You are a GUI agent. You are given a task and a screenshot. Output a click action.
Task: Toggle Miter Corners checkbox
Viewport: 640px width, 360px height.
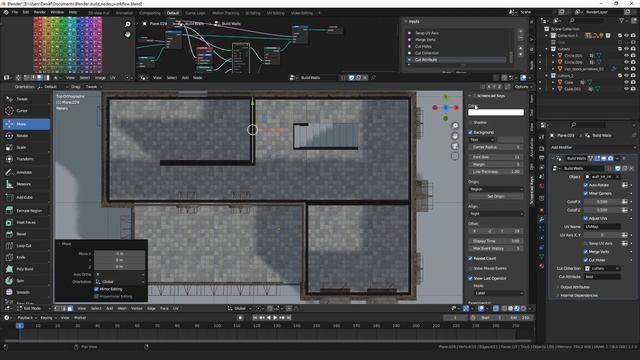coord(586,193)
